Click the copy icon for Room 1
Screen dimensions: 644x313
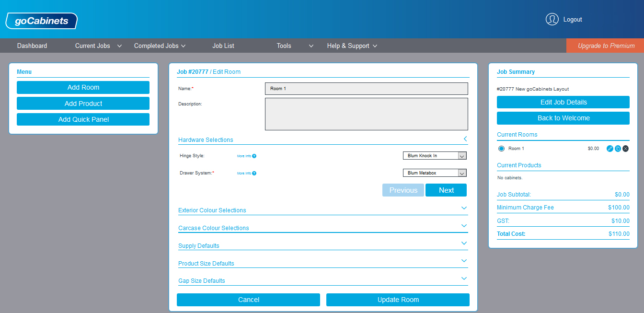pyautogui.click(x=618, y=149)
